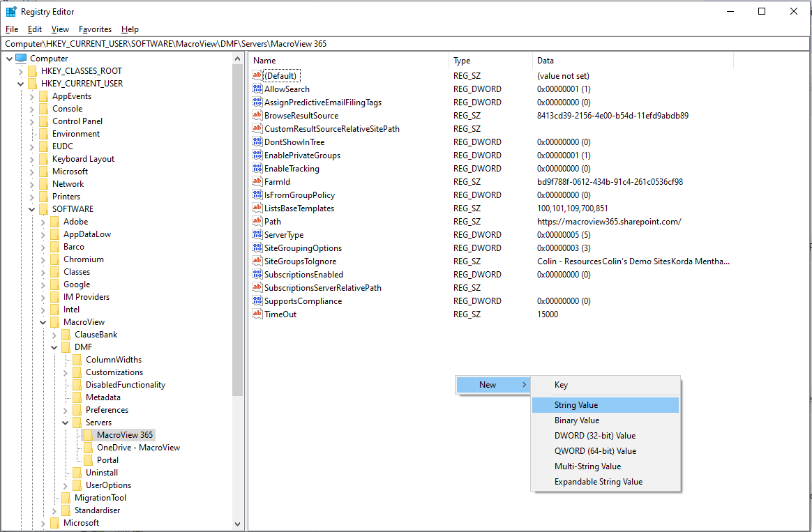Click the string icon beside SubscriptionsServerRelativePath
The image size is (812, 532).
coord(257,288)
